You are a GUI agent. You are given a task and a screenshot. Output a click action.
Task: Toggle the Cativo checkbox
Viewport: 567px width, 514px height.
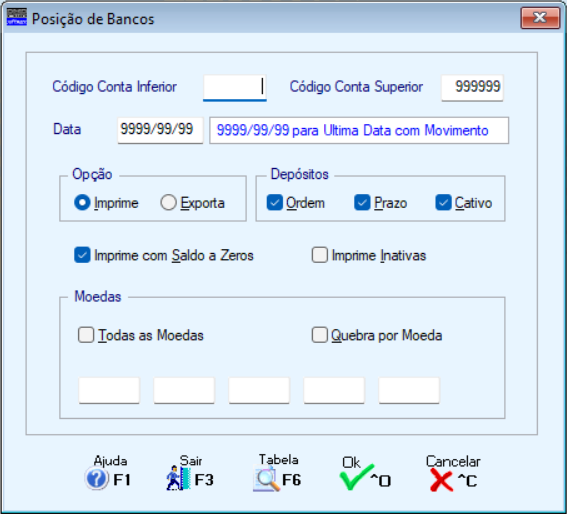tap(443, 203)
